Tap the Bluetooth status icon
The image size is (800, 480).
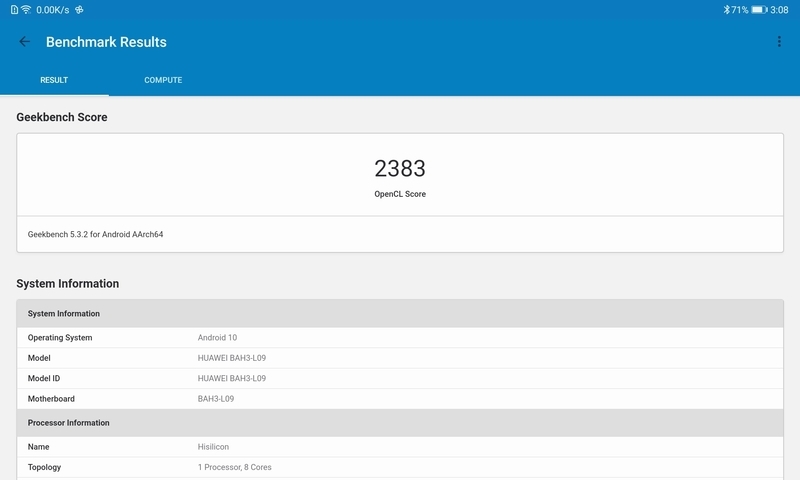pos(727,10)
